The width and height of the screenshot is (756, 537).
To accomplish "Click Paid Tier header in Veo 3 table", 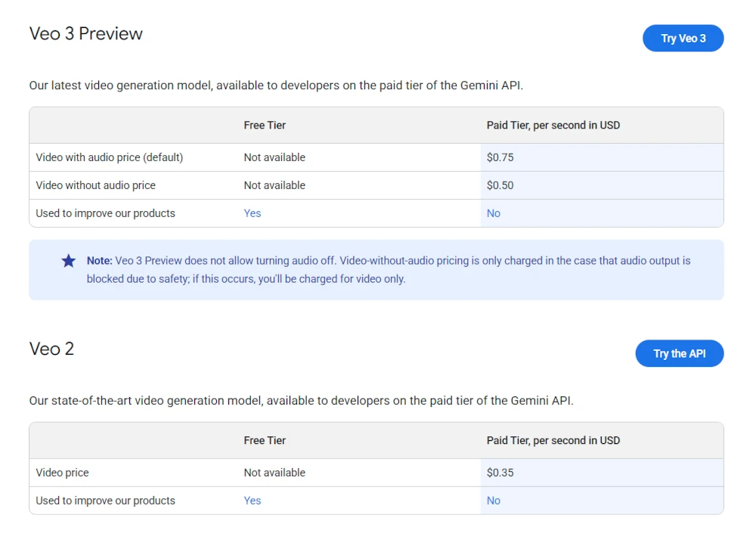I will 553,126.
